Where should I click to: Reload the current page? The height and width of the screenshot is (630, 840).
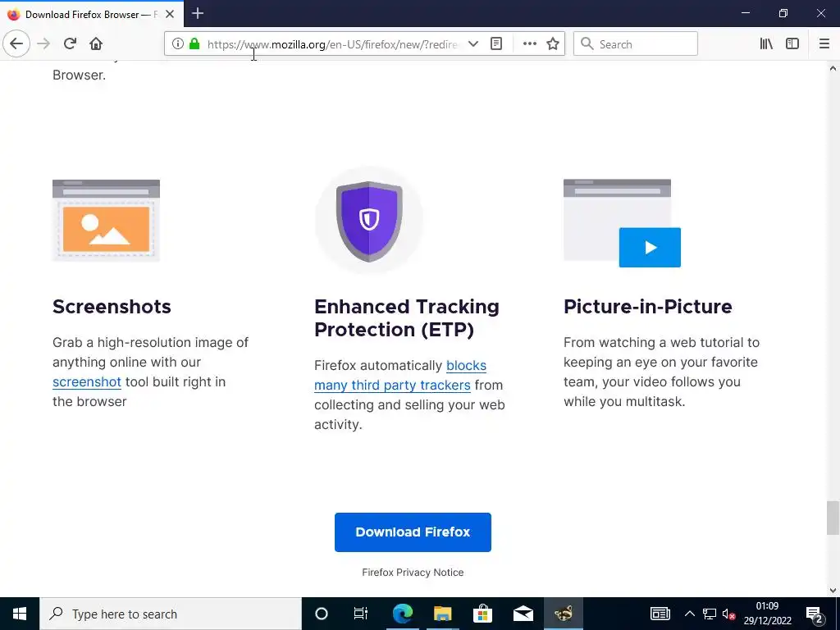pyautogui.click(x=70, y=44)
